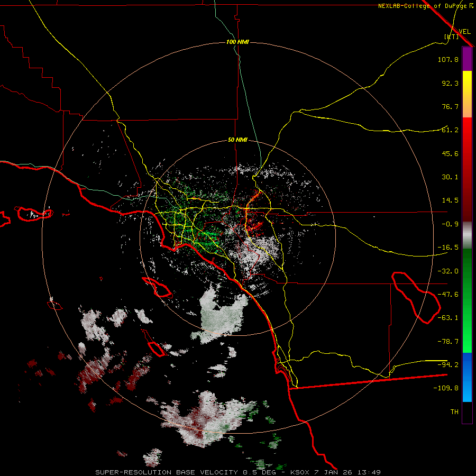Click the -0.9 velocity scale value
Viewport: 476px width, 476px height.
pyautogui.click(x=450, y=224)
